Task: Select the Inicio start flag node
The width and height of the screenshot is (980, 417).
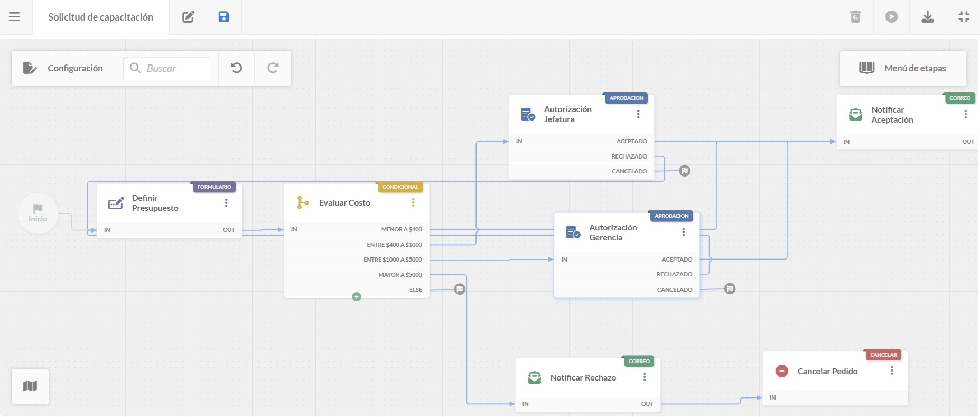Action: [x=38, y=214]
